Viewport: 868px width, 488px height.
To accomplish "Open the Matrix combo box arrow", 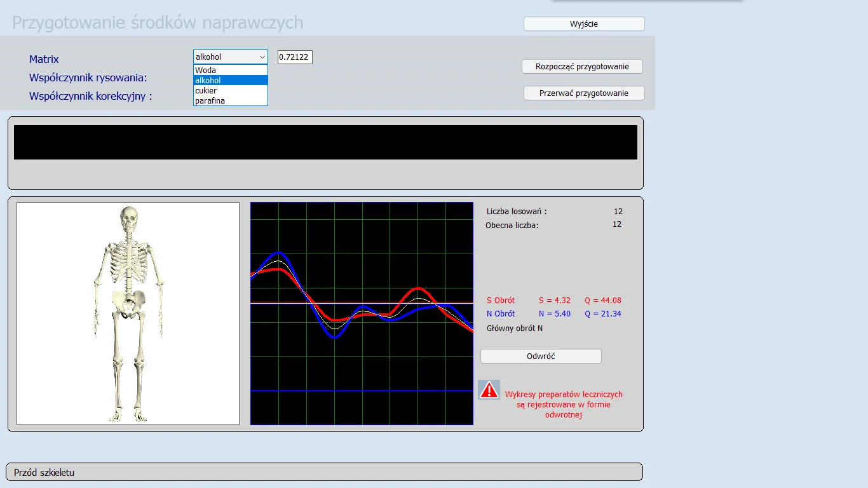I will [x=262, y=57].
